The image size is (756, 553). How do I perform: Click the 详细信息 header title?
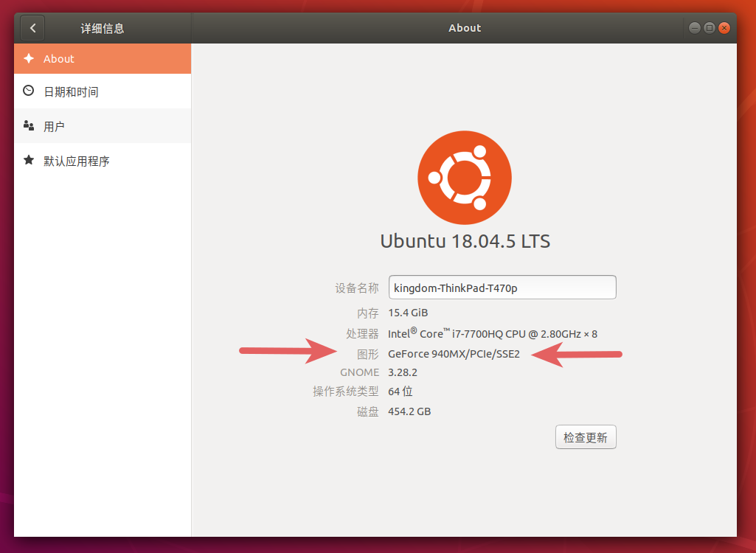(103, 29)
